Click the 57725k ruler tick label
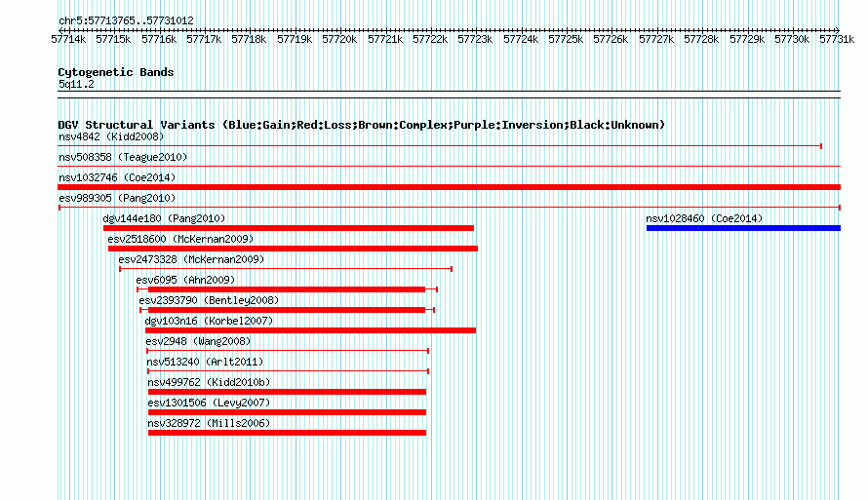The width and height of the screenshot is (868, 500). click(566, 39)
